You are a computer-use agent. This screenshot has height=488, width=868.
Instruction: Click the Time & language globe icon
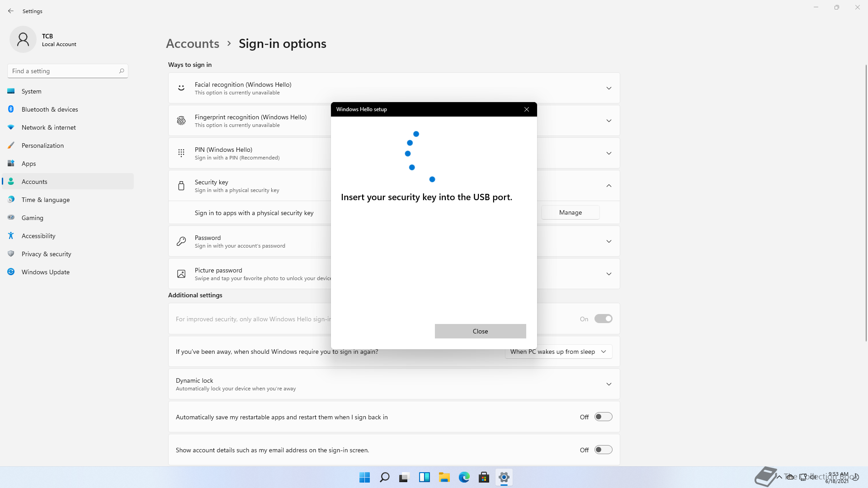pyautogui.click(x=11, y=200)
